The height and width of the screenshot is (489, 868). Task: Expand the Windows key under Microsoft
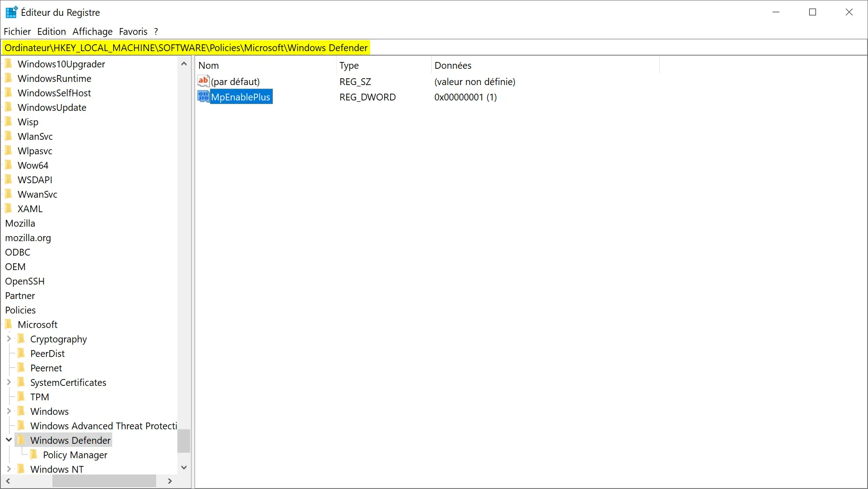pos(9,411)
